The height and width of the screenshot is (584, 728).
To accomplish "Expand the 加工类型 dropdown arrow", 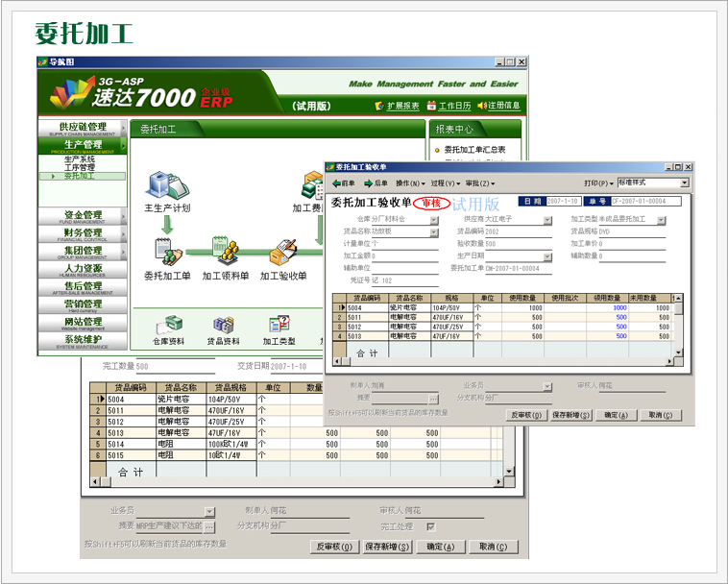I will pyautogui.click(x=661, y=220).
